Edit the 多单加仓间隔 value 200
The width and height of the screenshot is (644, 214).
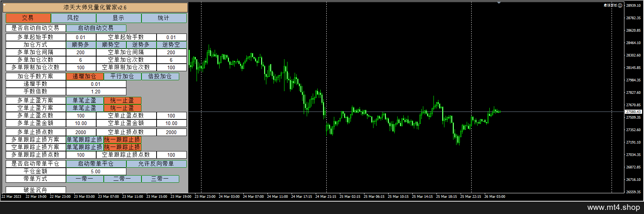coord(81,52)
